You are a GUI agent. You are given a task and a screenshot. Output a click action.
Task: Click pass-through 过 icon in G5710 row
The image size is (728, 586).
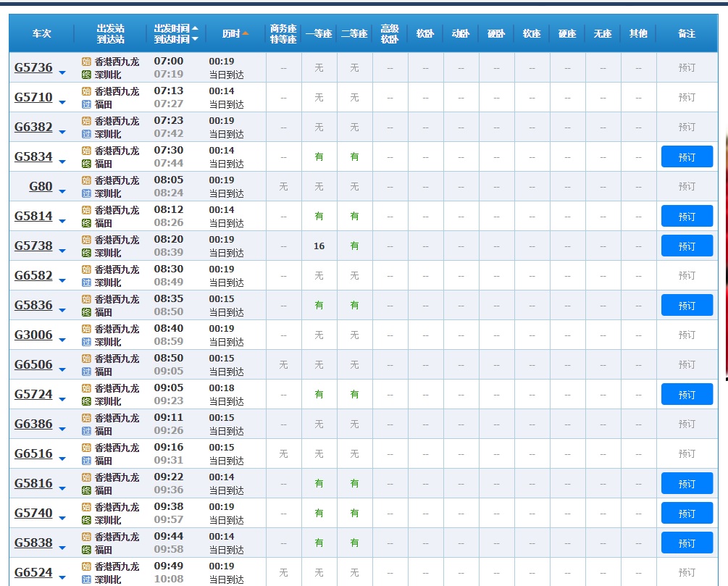coord(86,104)
